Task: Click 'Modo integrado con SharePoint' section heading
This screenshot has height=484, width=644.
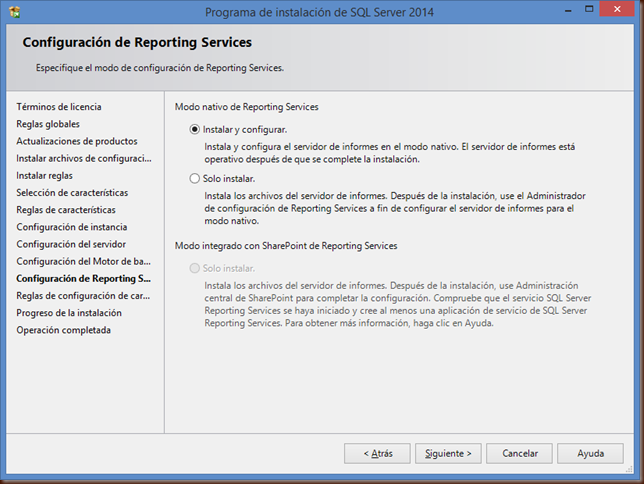Action: pyautogui.click(x=286, y=246)
